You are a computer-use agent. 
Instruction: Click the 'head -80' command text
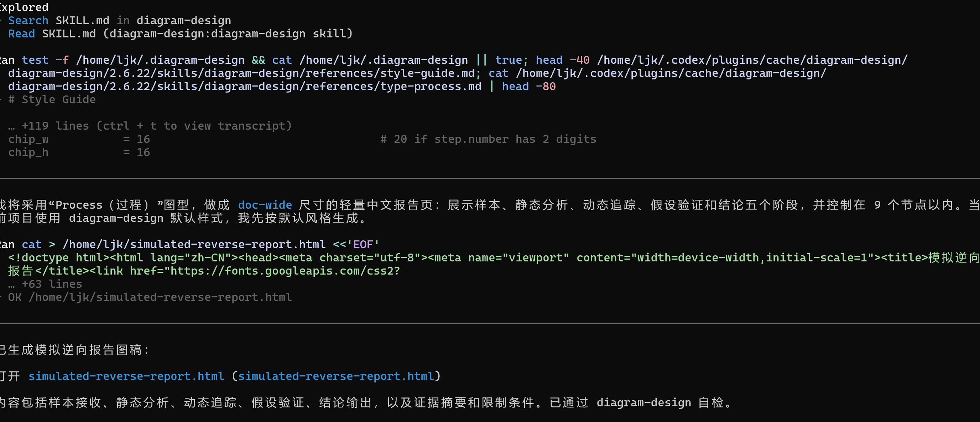529,87
